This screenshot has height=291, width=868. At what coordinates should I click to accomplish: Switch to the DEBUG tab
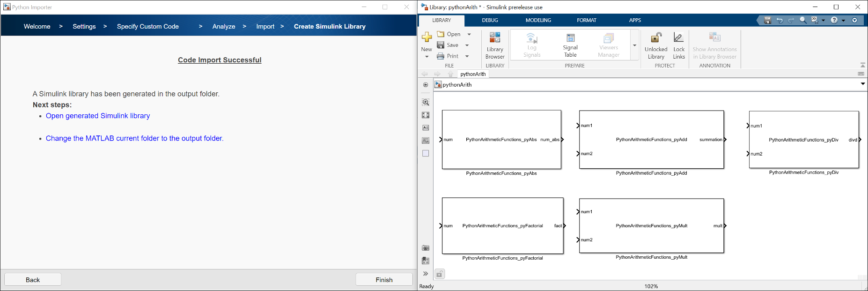tap(490, 20)
